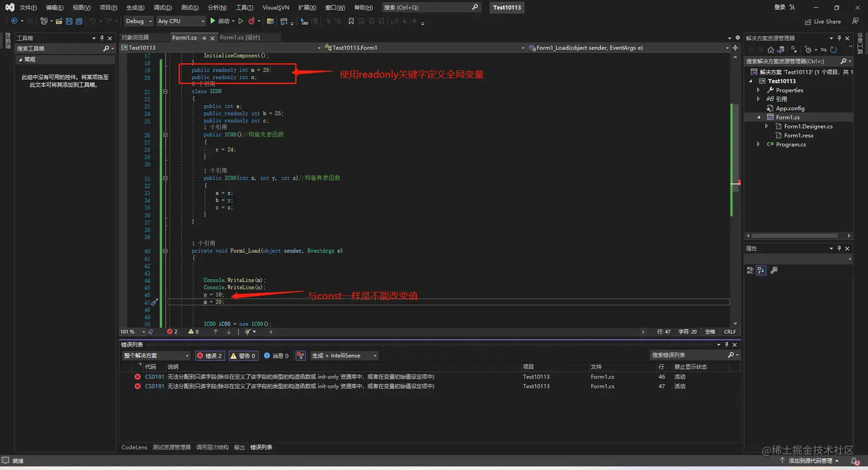This screenshot has height=470, width=868.
Task: Click the Home icon in Solution Explorer
Action: 770,49
